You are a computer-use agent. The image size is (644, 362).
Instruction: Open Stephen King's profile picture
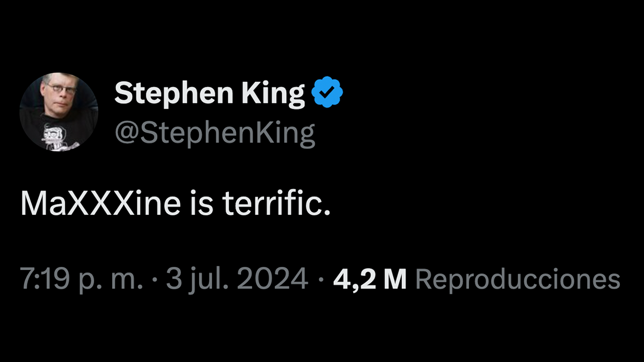58,112
